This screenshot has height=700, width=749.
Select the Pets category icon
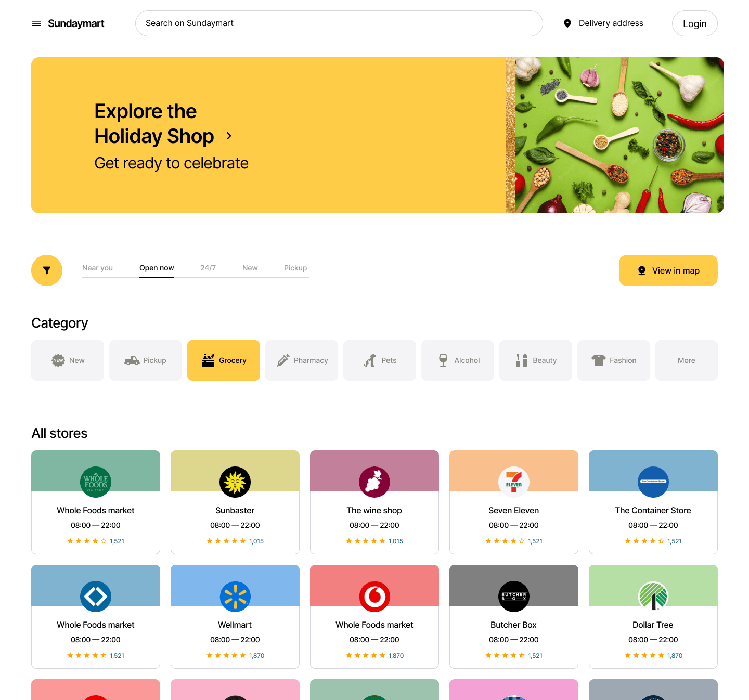(370, 360)
